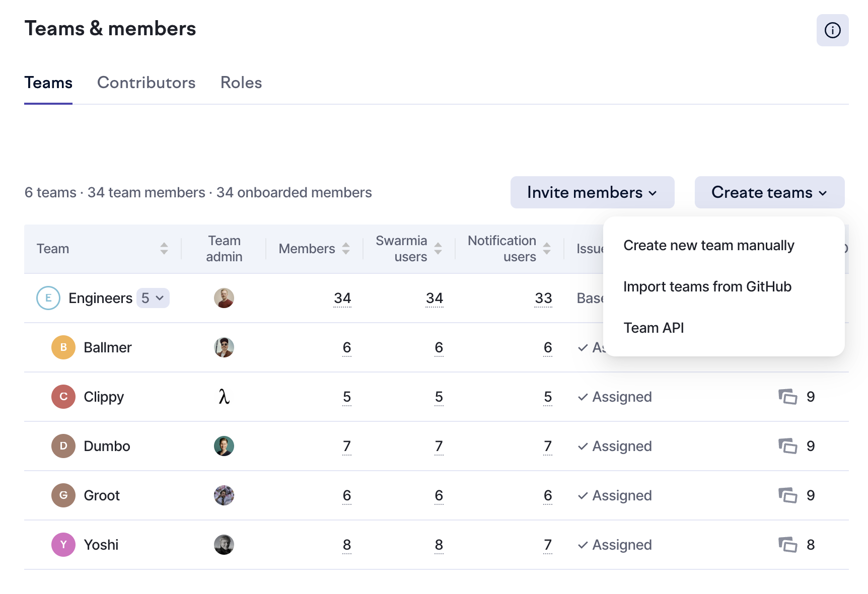Viewport: 868px width, 594px height.
Task: Click the orange Ballmer team badge
Action: point(63,347)
